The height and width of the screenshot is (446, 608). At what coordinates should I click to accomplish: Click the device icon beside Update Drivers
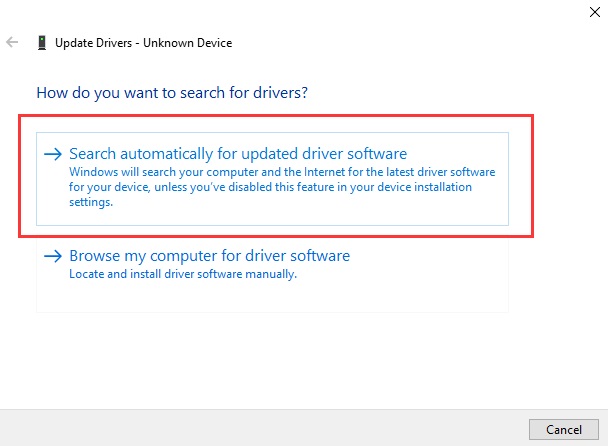pos(42,43)
